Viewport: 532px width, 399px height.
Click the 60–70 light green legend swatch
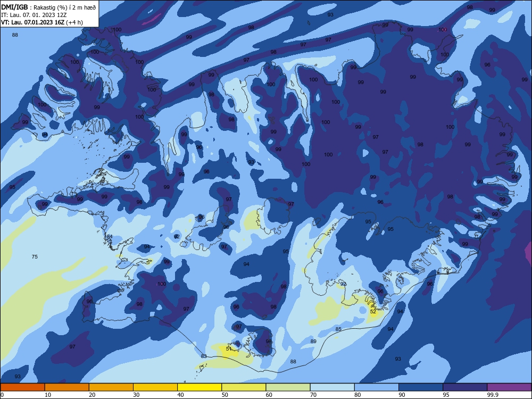(x=288, y=387)
